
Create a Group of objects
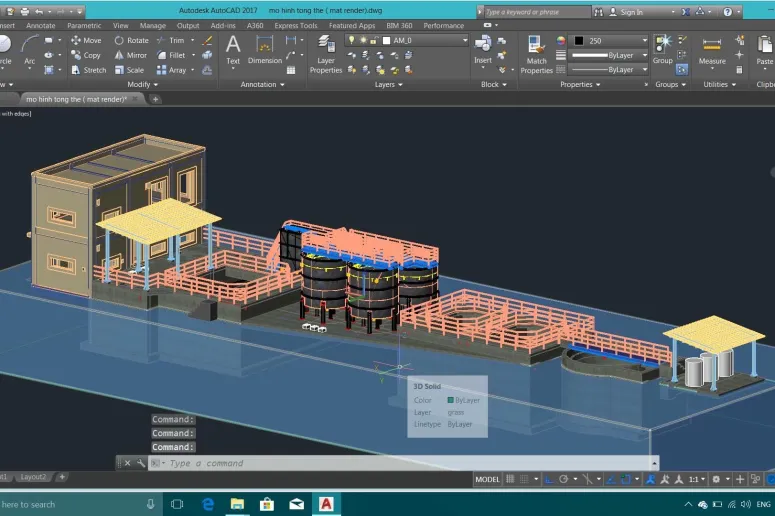point(662,50)
